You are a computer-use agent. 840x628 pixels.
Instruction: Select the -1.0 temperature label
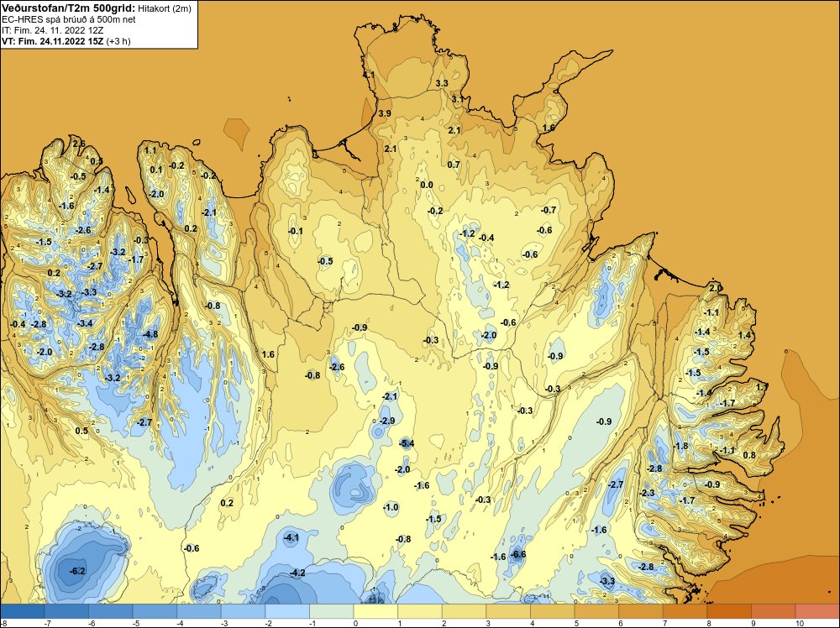pos(391,508)
